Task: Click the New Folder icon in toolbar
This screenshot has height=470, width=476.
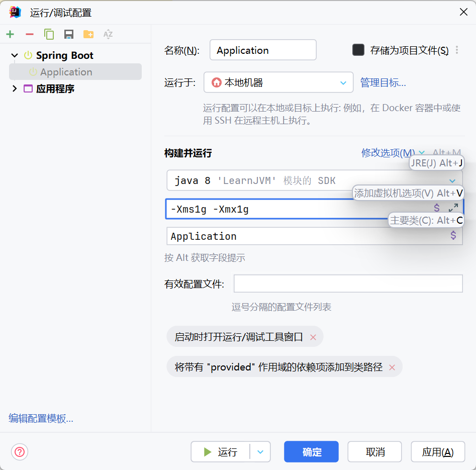Action: click(x=88, y=34)
